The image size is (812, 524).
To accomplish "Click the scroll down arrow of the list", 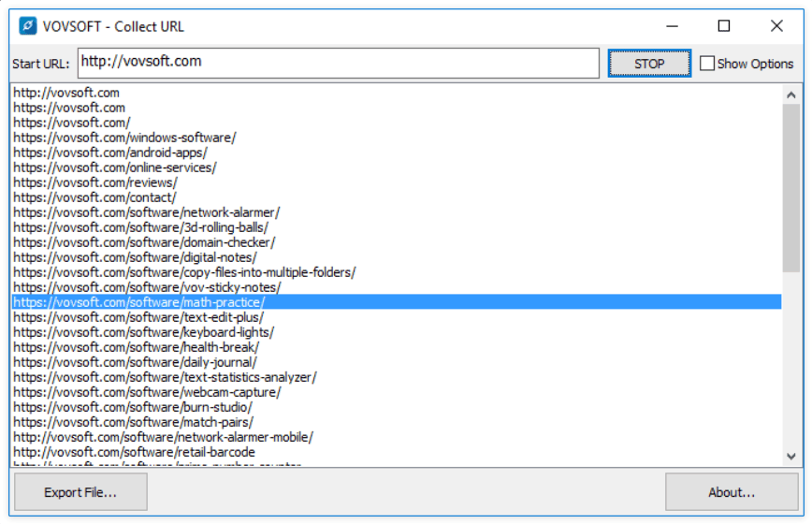I will point(790,457).
